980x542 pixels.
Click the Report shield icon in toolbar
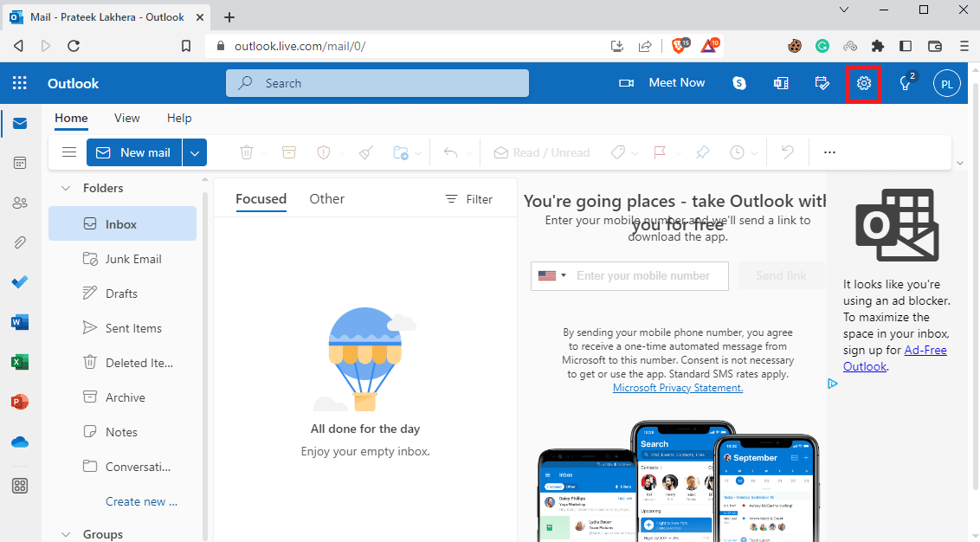click(x=323, y=152)
